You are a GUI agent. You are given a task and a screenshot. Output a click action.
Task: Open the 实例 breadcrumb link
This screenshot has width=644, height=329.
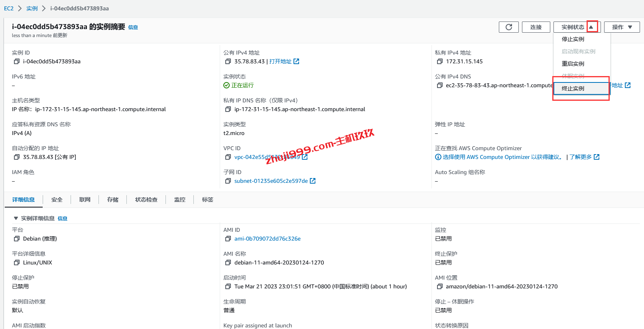32,8
